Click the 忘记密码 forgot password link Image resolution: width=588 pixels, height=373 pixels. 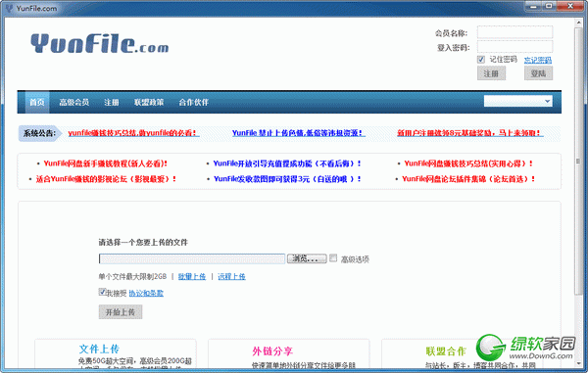click(x=538, y=60)
